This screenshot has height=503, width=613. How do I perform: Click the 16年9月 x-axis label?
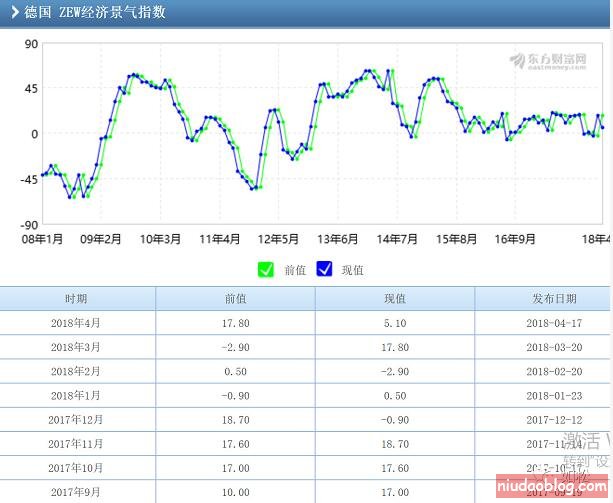(515, 239)
